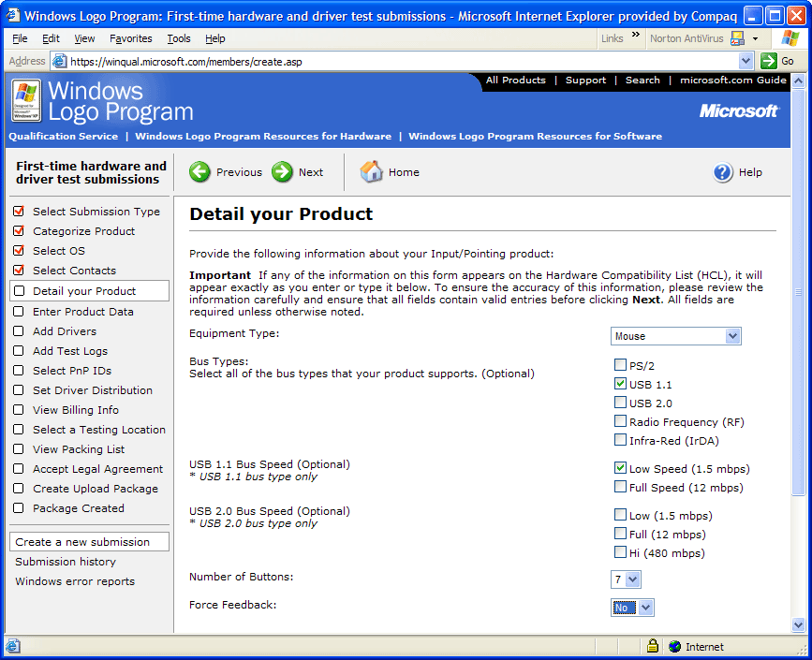This screenshot has width=812, height=660.
Task: Click the blue Help question mark icon
Action: (x=723, y=172)
